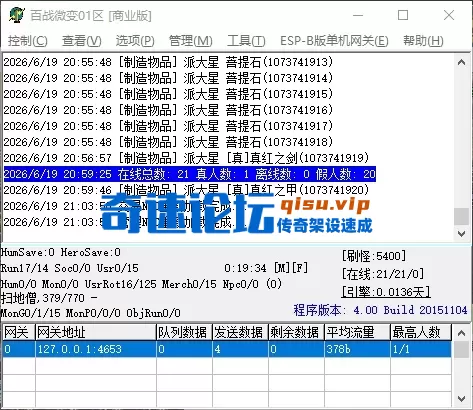Open the 控制(C) menu

click(x=28, y=41)
